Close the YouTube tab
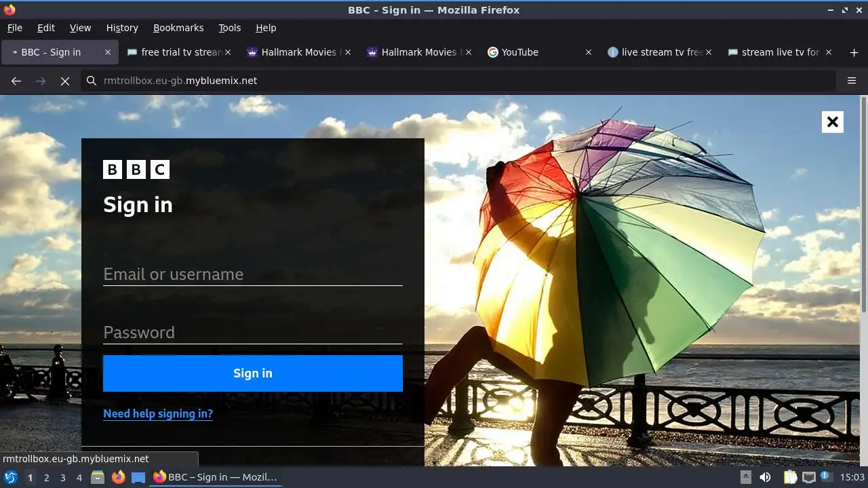The width and height of the screenshot is (868, 488). (x=588, y=52)
